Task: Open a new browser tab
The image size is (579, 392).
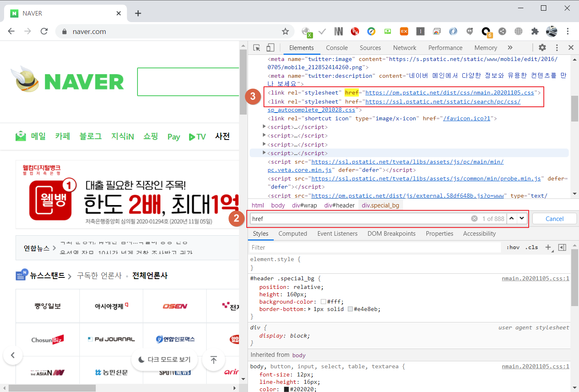Action: click(x=138, y=14)
